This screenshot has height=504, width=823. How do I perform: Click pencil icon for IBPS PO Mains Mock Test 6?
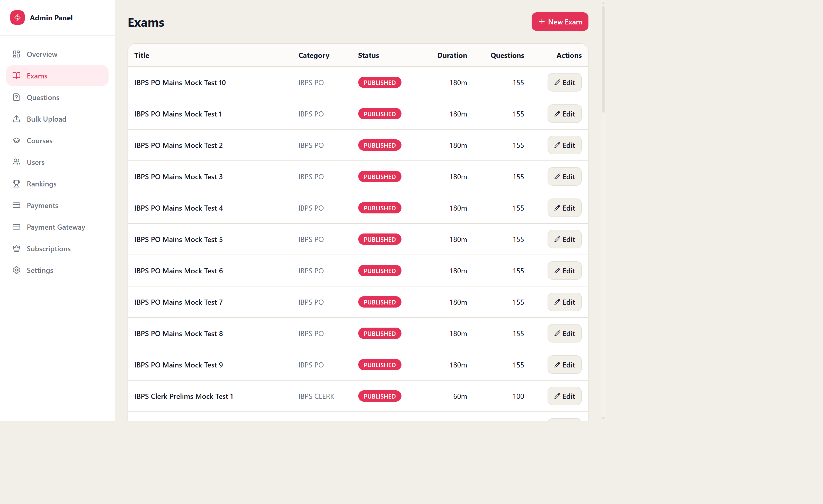557,271
